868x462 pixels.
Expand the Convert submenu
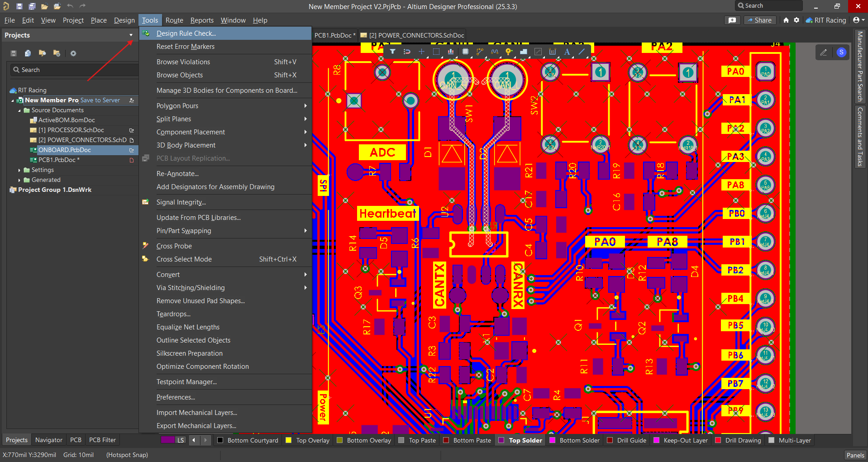coord(225,275)
